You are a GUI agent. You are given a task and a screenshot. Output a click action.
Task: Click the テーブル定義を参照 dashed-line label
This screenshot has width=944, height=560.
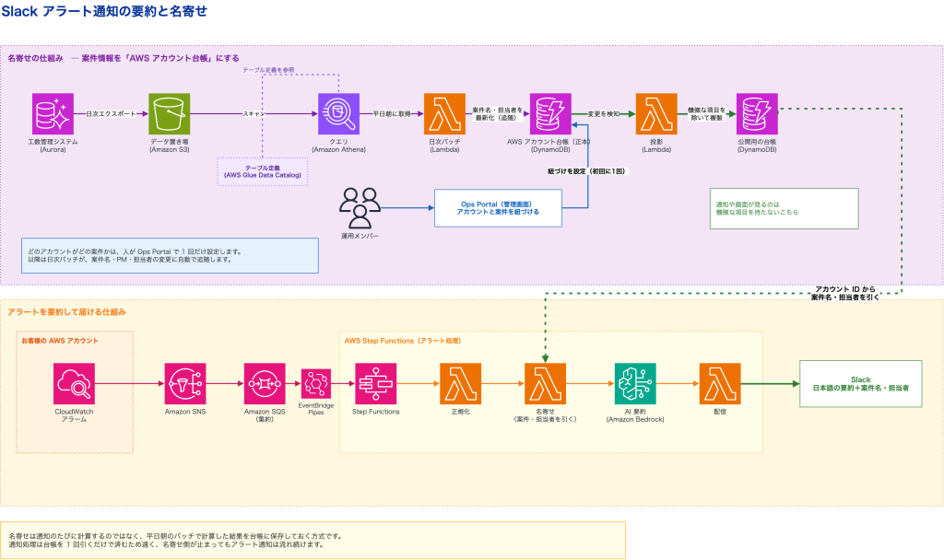click(268, 70)
